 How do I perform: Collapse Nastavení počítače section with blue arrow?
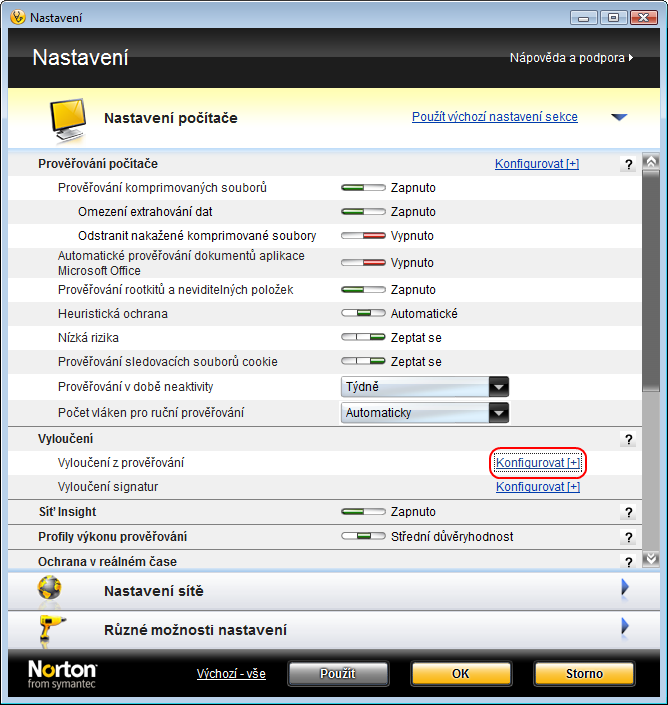619,117
